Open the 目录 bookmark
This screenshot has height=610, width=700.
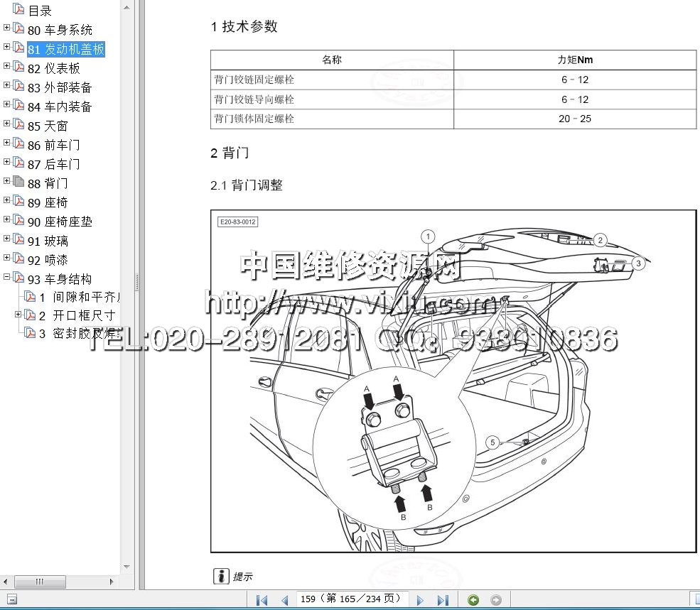[x=40, y=11]
